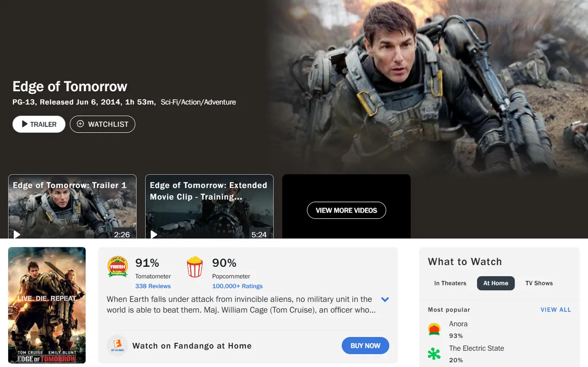588x367 pixels.
Task: Click the 93% score under Anora
Action: [456, 336]
